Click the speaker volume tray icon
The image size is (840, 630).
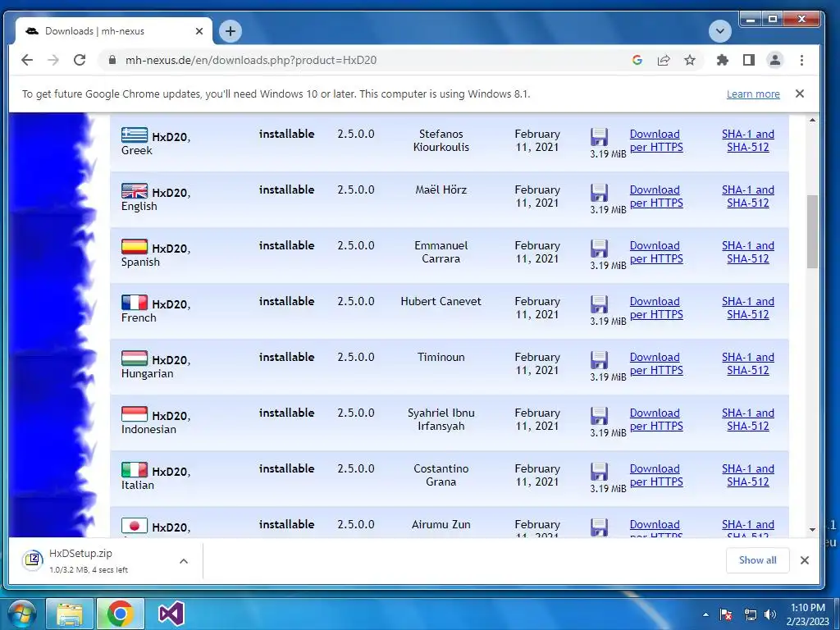click(770, 614)
